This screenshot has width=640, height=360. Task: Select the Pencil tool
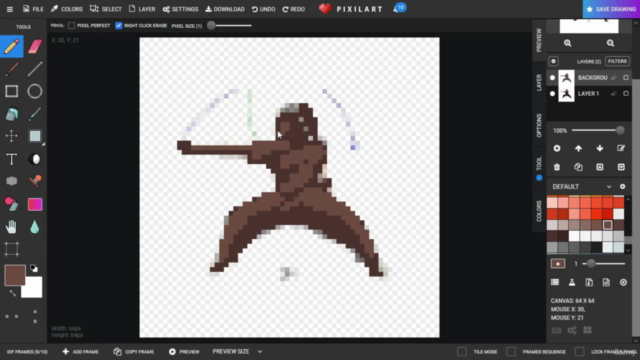coord(12,47)
